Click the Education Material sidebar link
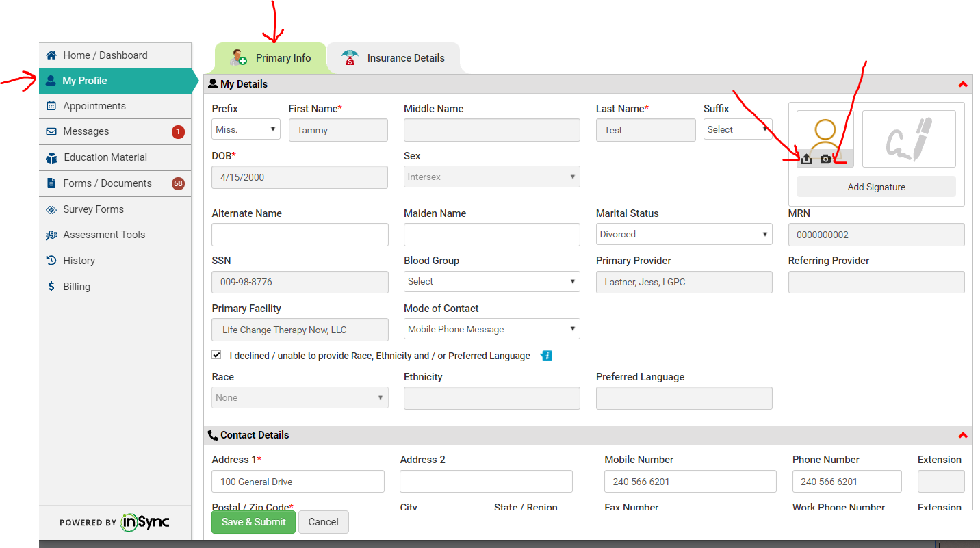This screenshot has height=548, width=980. (115, 157)
